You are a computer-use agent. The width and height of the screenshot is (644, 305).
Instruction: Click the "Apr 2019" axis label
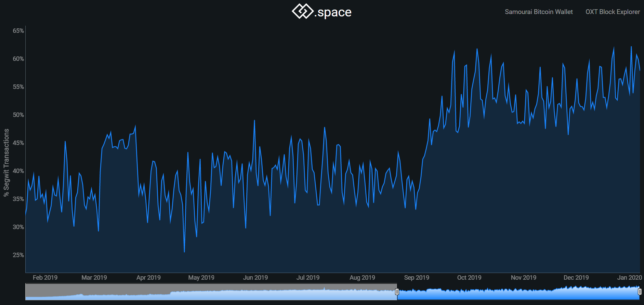coord(148,278)
